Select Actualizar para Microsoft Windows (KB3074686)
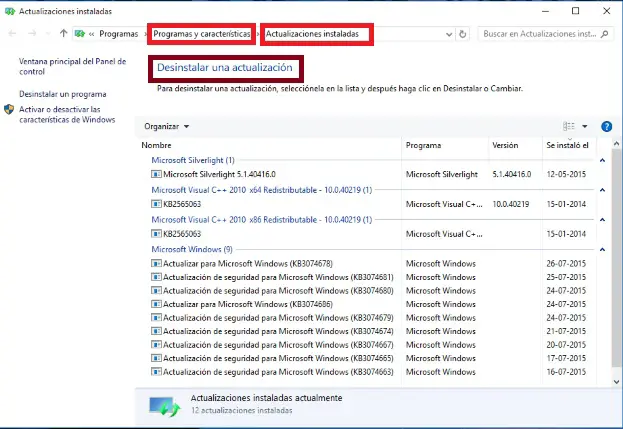The height and width of the screenshot is (429, 623). tap(248, 304)
